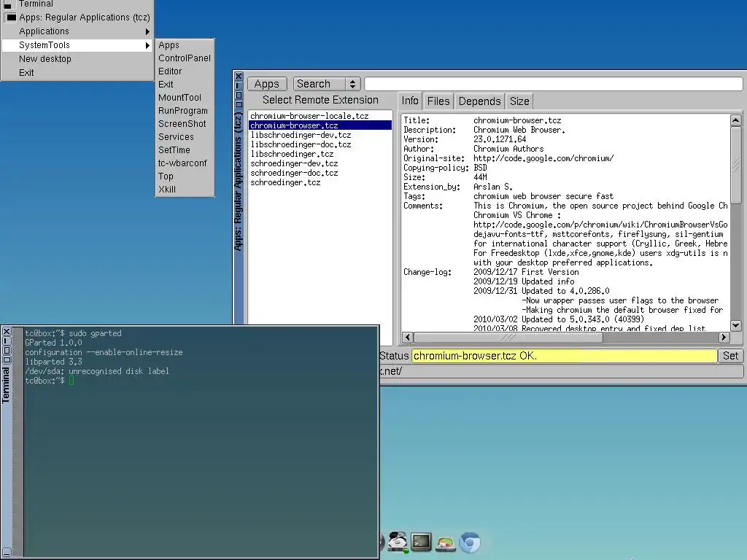Select libschroedinger-doc.tcz in the list
The image size is (747, 560).
(x=320, y=144)
